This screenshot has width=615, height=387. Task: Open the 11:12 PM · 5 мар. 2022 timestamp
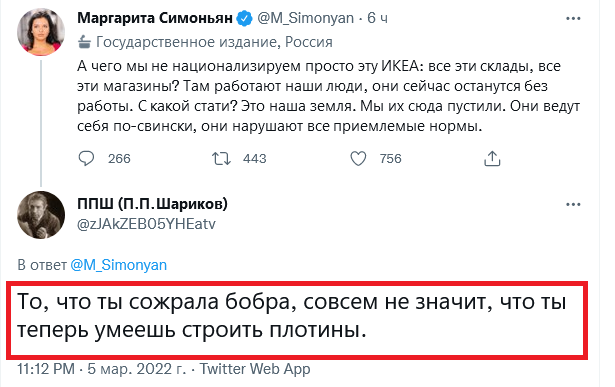[102, 369]
